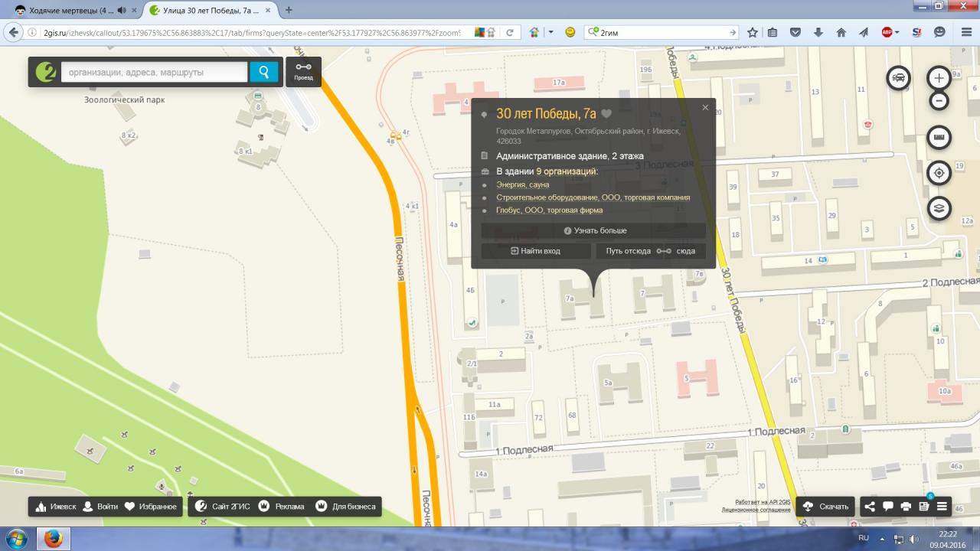Click the print map icon
This screenshot has height=551, width=980.
(906, 507)
